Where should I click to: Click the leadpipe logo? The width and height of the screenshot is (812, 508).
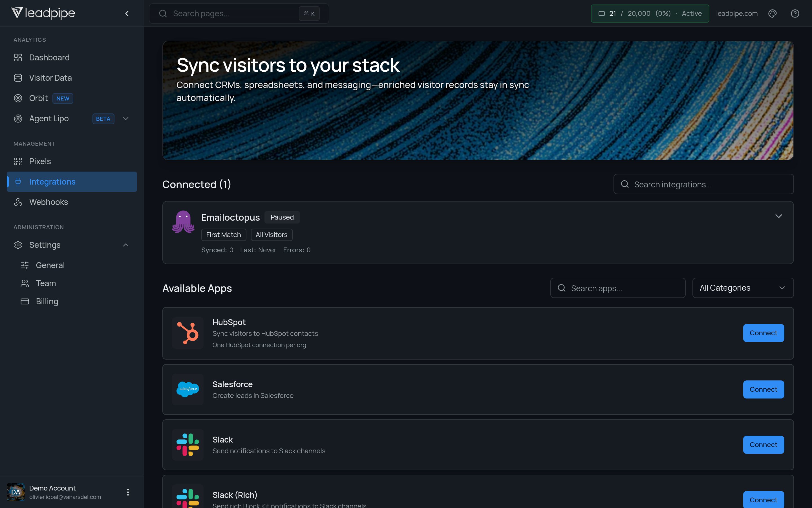(x=43, y=13)
